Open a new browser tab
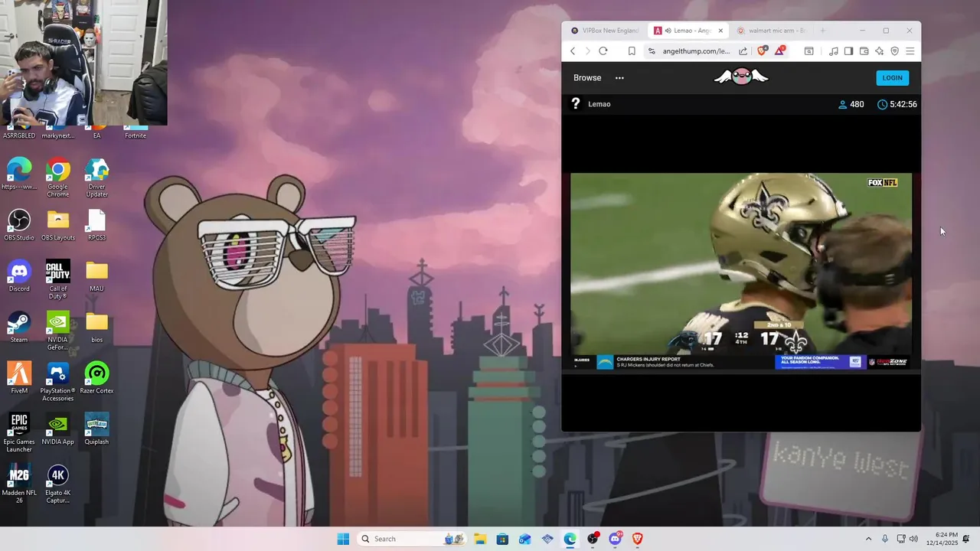Image resolution: width=980 pixels, height=551 pixels. pos(823,31)
